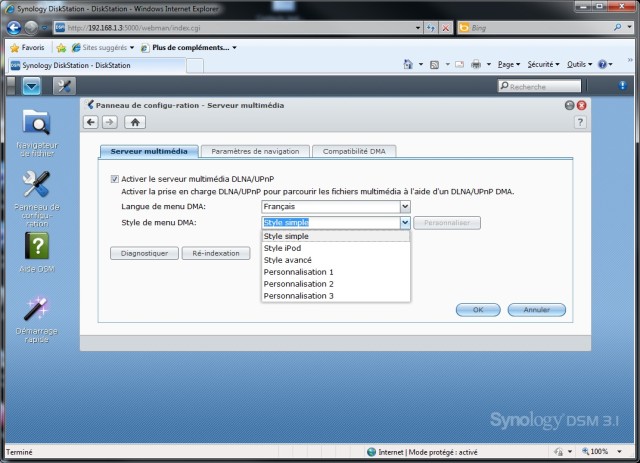Open address bar history dropdown
This screenshot has height=463, width=640.
tap(418, 28)
